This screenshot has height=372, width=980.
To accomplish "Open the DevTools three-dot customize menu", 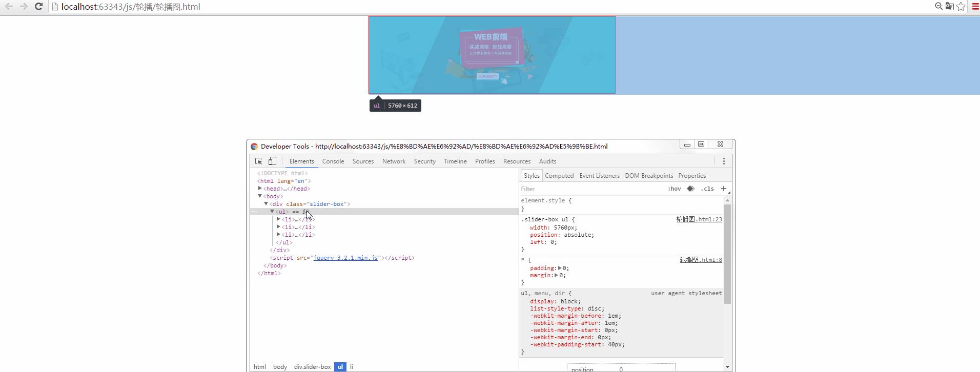I will coord(724,161).
